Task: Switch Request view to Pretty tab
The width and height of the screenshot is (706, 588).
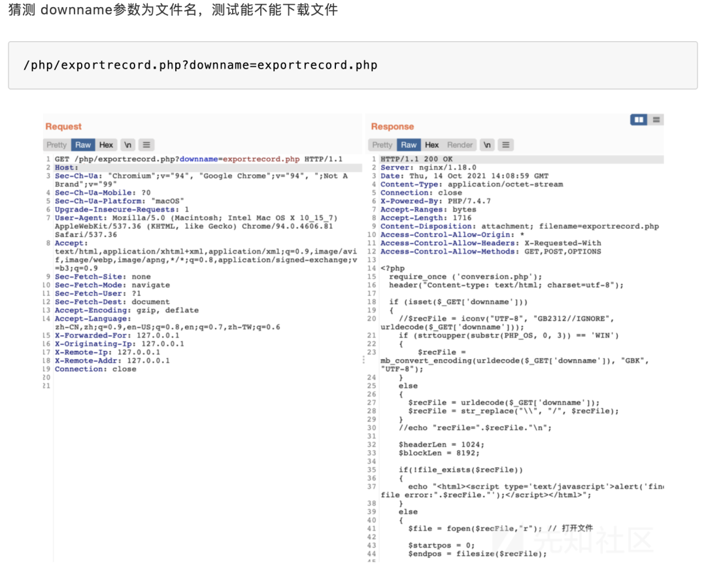Action: tap(56, 145)
